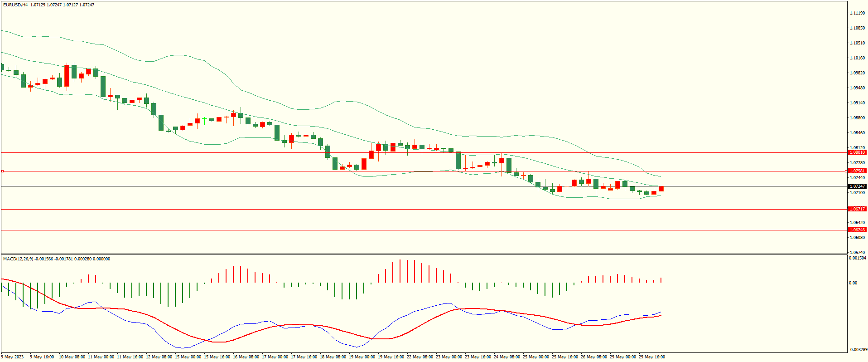Click the 16 May 08:00 time label
868x362 pixels.
(x=246, y=357)
